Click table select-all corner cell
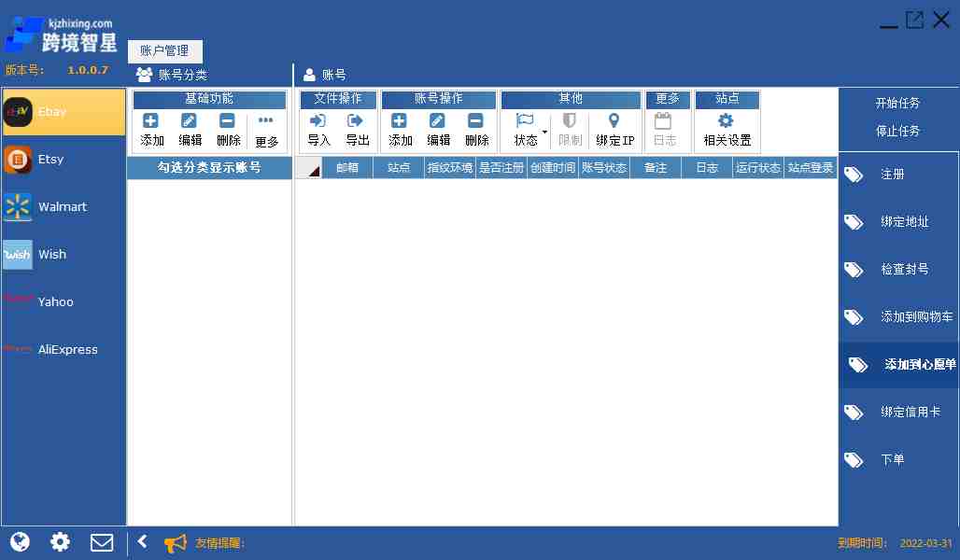The width and height of the screenshot is (960, 560). [308, 168]
